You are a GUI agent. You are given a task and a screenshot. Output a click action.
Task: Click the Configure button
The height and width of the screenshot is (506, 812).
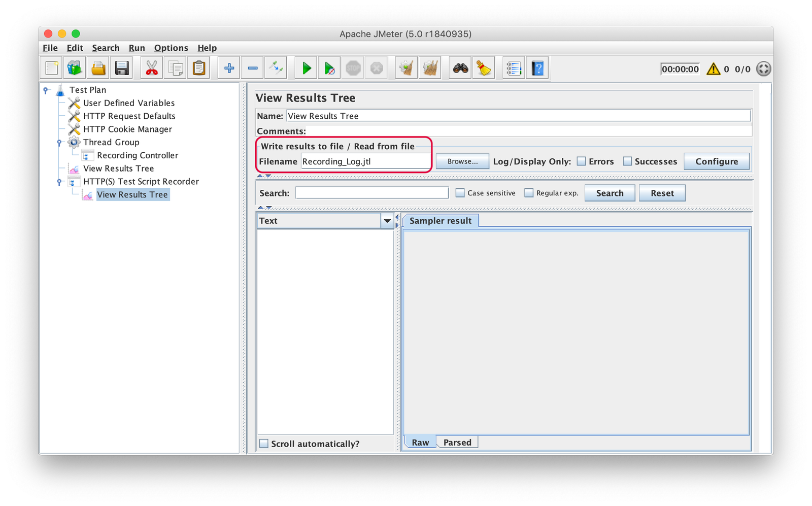coord(716,161)
